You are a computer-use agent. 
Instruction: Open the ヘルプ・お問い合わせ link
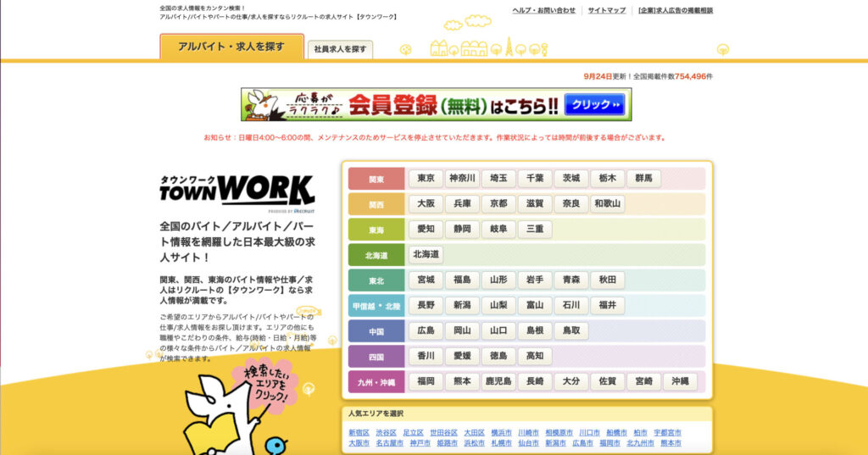(543, 10)
